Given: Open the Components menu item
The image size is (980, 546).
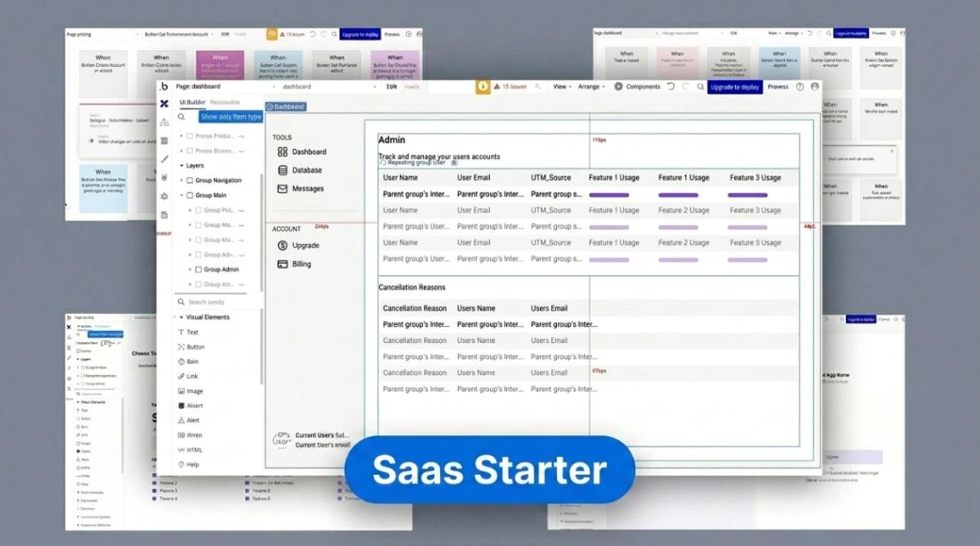Looking at the screenshot, I should click(x=643, y=87).
